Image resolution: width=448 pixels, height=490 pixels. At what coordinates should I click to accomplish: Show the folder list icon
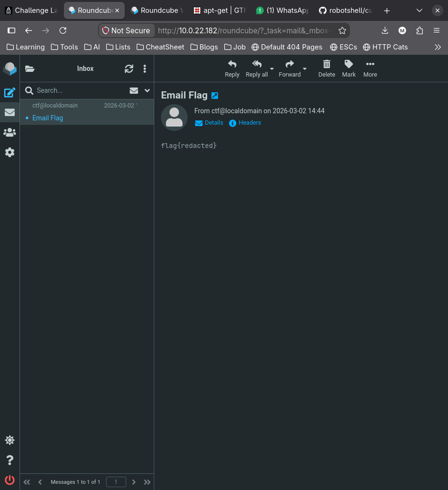pyautogui.click(x=30, y=69)
